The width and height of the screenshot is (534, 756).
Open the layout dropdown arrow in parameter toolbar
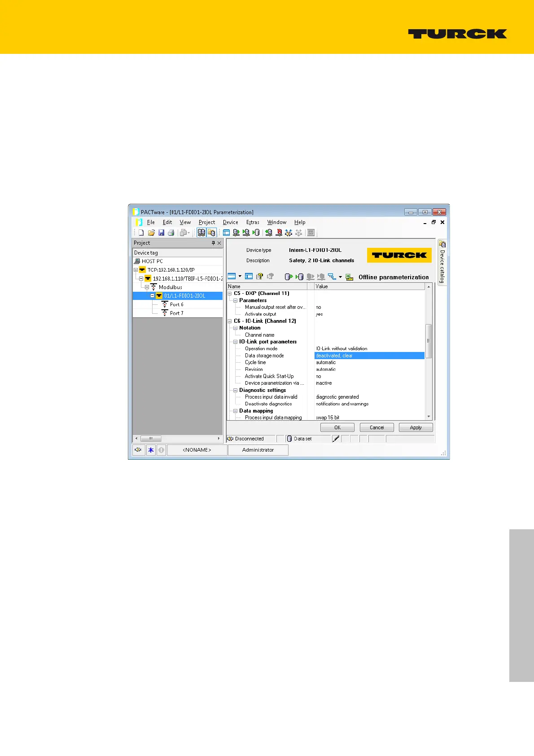pyautogui.click(x=240, y=277)
